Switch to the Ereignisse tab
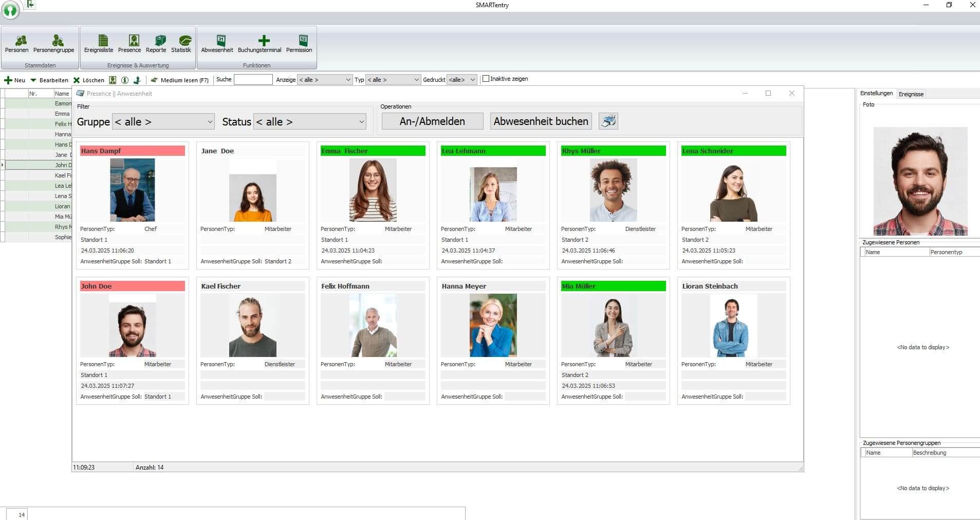This screenshot has width=980, height=520. click(911, 94)
